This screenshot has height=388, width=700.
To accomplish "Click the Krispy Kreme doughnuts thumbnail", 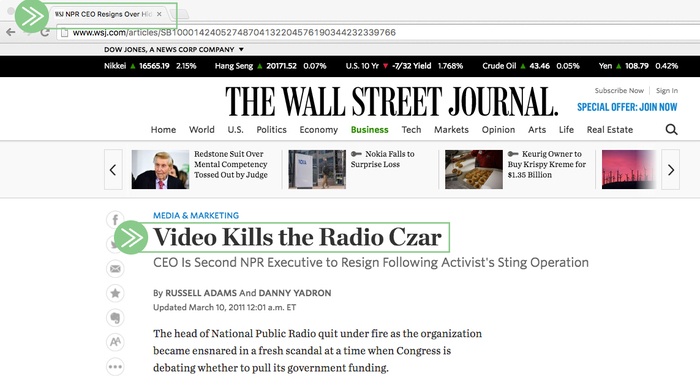I will coord(474,170).
